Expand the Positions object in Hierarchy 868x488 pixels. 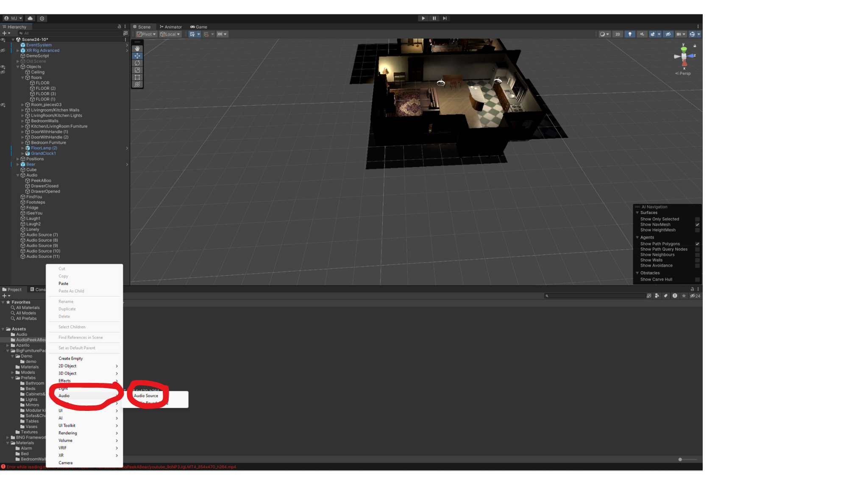point(18,159)
